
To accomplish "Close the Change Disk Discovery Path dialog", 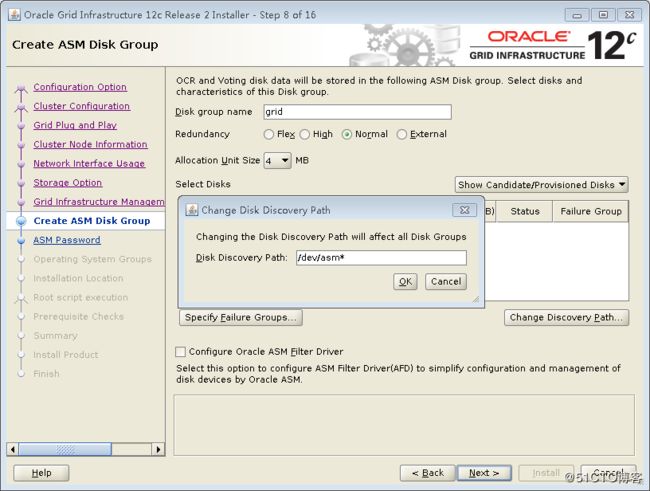I will tap(464, 210).
